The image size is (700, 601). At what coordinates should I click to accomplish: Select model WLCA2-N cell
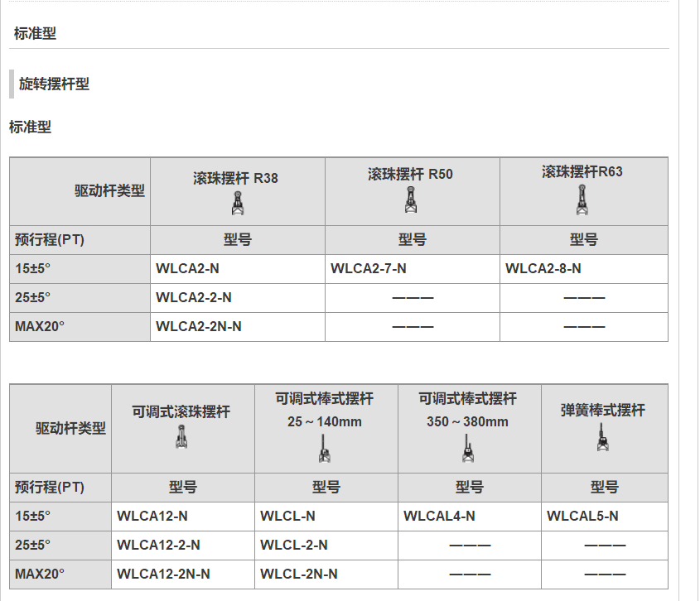[x=238, y=268]
